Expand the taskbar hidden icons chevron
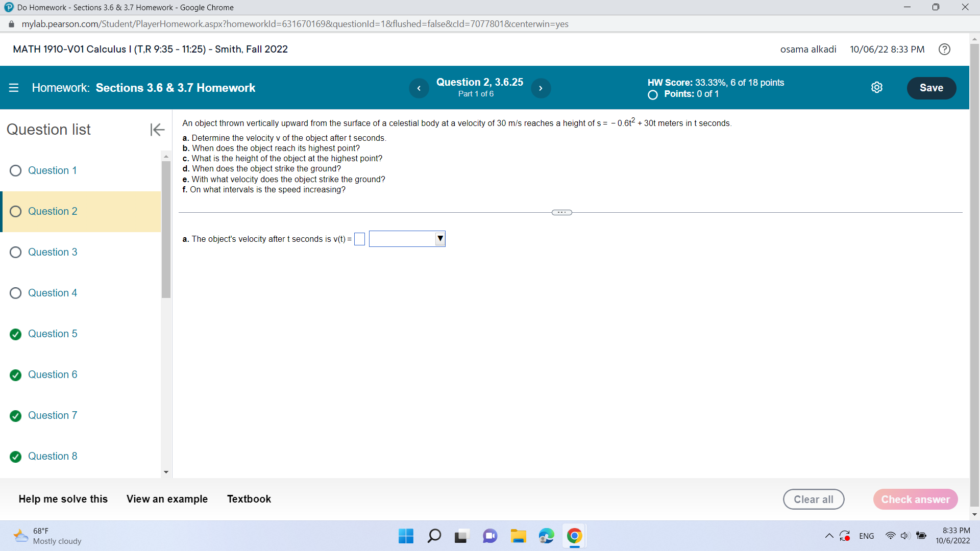The height and width of the screenshot is (551, 980). click(829, 536)
